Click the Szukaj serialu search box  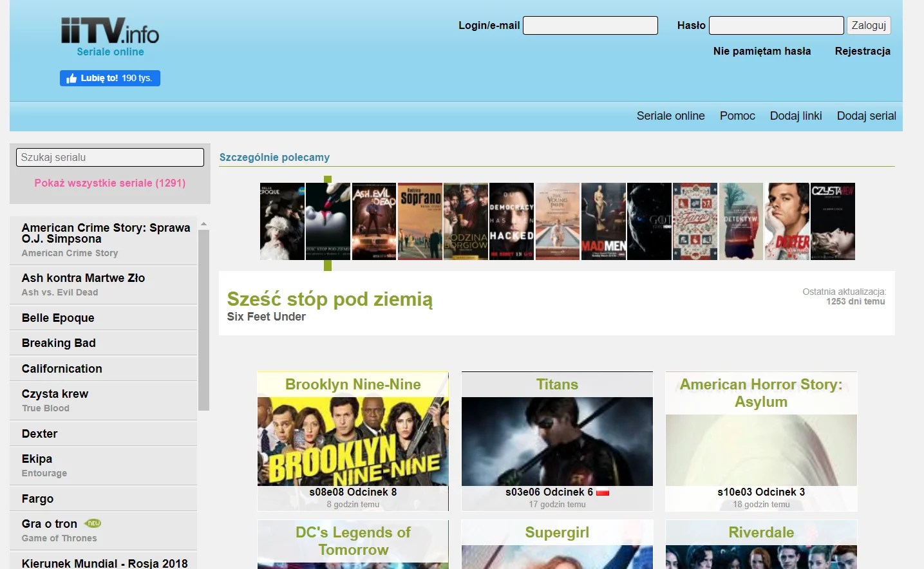tap(109, 157)
